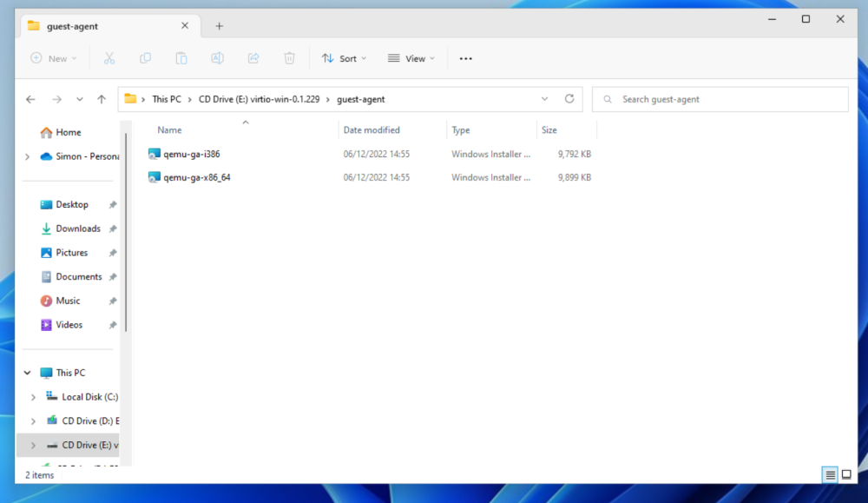Minimize the File Explorer window

[772, 19]
